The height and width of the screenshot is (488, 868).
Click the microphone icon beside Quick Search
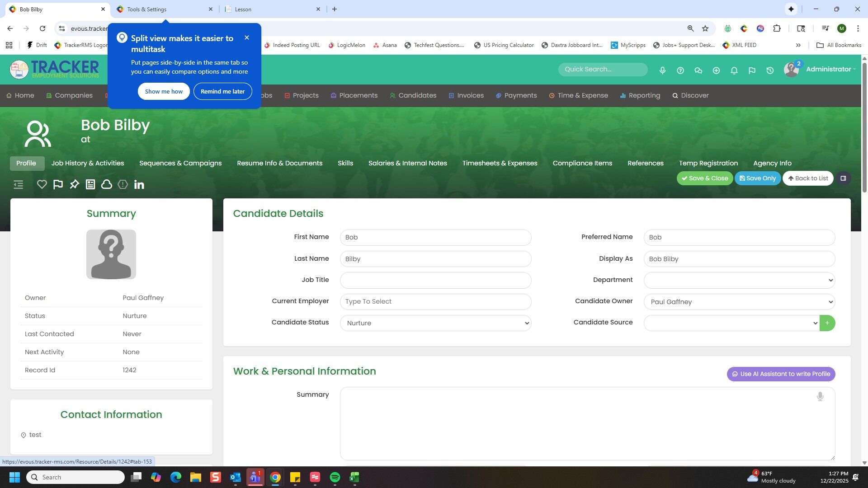662,70
